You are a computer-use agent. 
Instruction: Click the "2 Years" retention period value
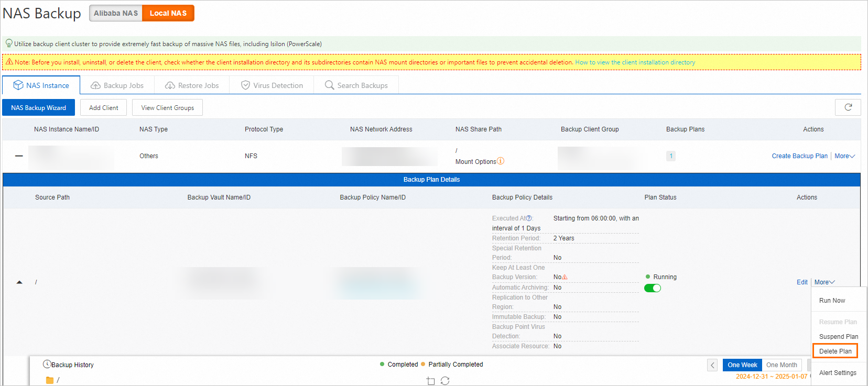[564, 238]
